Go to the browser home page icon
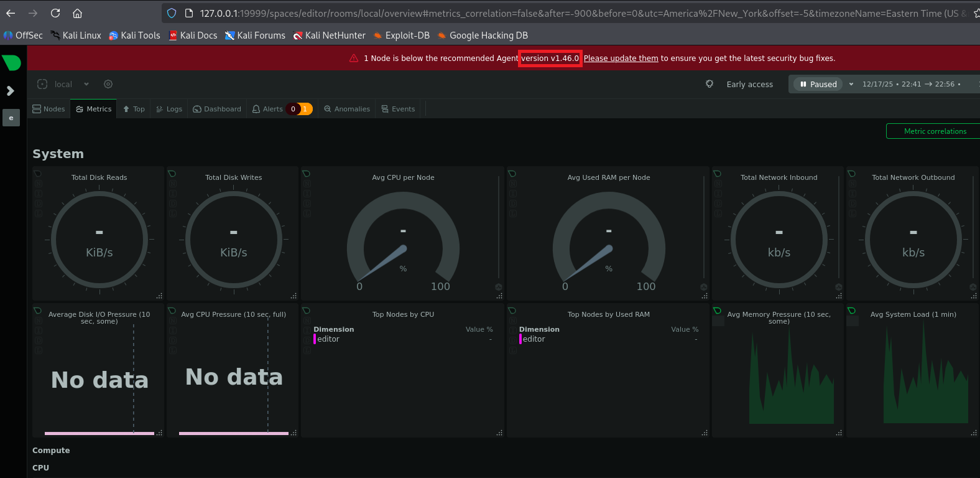This screenshot has height=478, width=980. click(x=78, y=13)
